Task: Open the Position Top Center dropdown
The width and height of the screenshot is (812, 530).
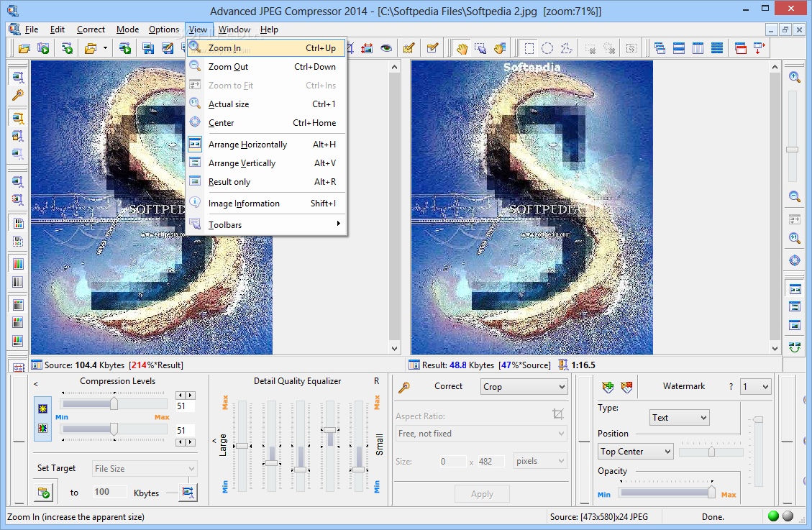Action: [635, 452]
